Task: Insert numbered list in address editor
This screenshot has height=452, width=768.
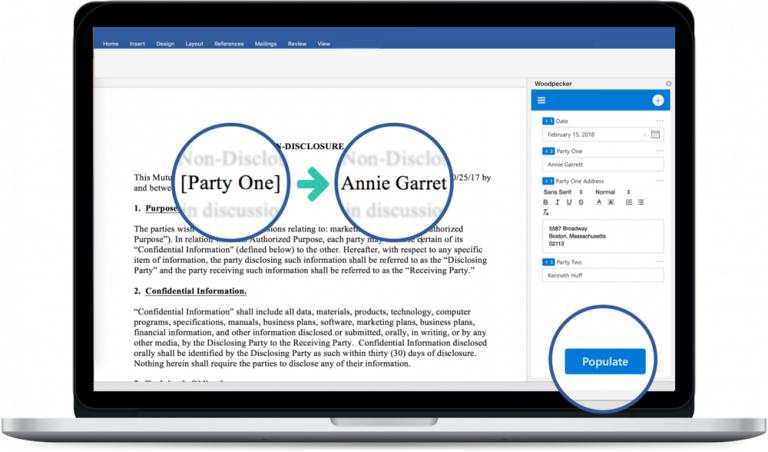Action: click(x=628, y=202)
